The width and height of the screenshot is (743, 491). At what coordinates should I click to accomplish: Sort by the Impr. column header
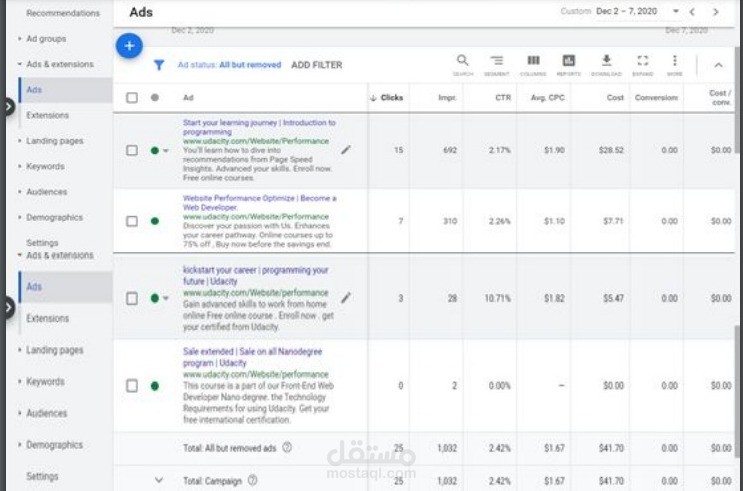pos(447,98)
